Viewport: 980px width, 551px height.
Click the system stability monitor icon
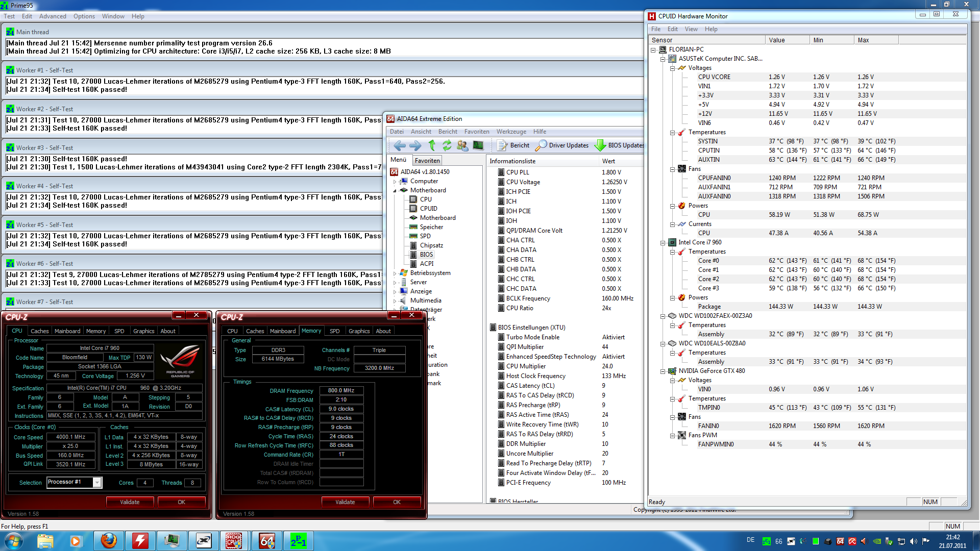(x=478, y=145)
